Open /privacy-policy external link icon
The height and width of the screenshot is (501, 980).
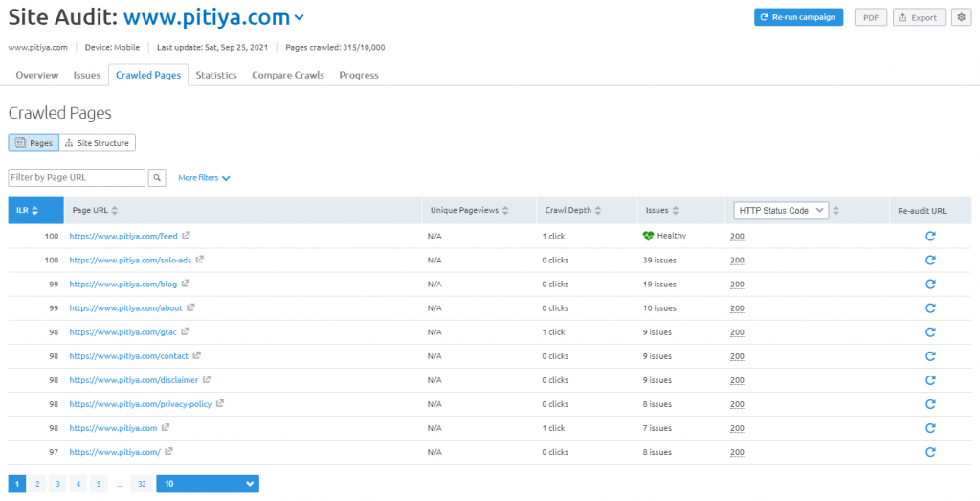click(220, 403)
